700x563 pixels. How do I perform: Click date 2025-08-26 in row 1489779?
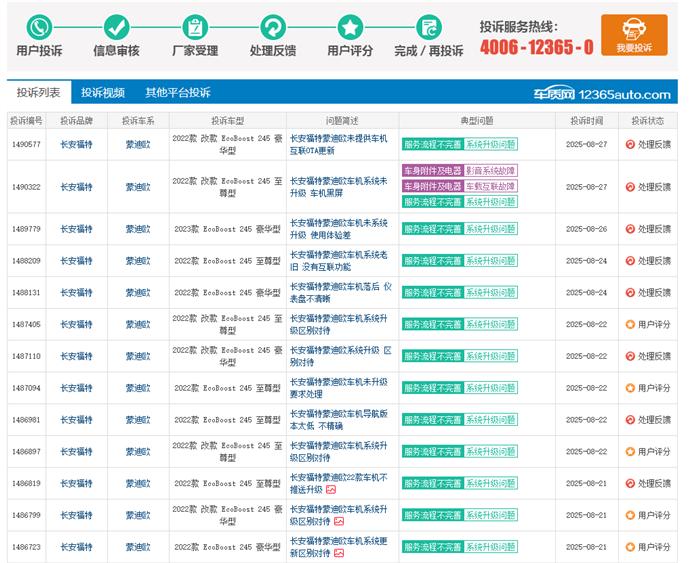[x=587, y=229]
